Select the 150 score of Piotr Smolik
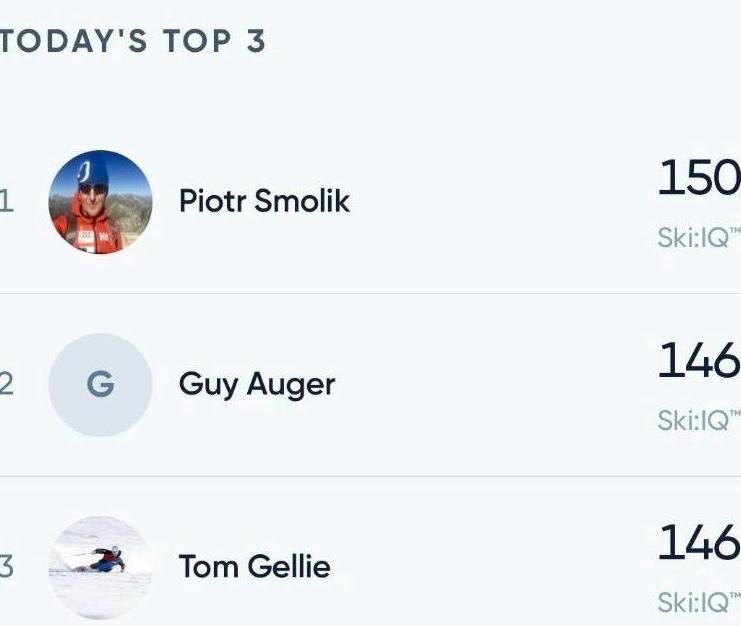The width and height of the screenshot is (741, 626). click(x=699, y=178)
